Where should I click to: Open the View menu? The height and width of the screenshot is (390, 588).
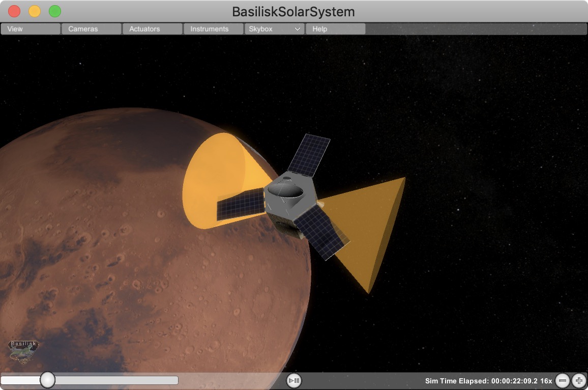pyautogui.click(x=31, y=29)
